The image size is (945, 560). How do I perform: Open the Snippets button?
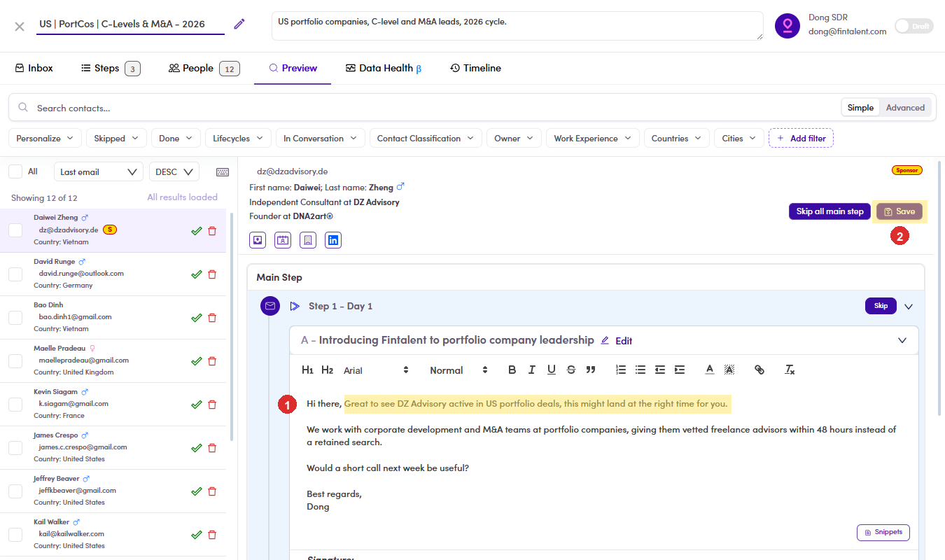(x=883, y=532)
